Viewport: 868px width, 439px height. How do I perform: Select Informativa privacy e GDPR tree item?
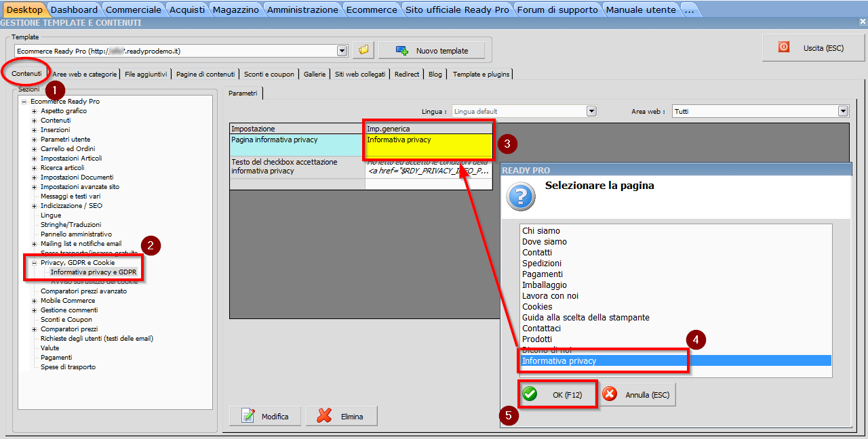coord(94,272)
